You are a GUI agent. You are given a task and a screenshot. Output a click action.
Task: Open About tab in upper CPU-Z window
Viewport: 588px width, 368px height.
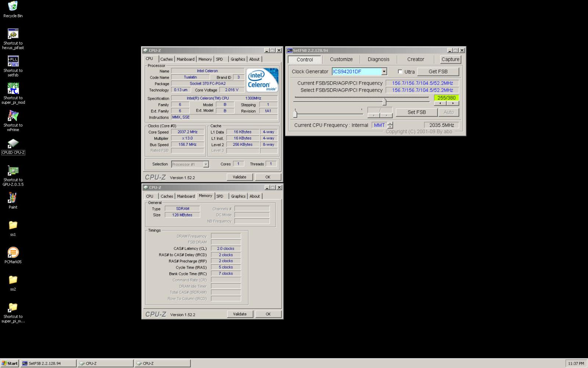click(254, 59)
